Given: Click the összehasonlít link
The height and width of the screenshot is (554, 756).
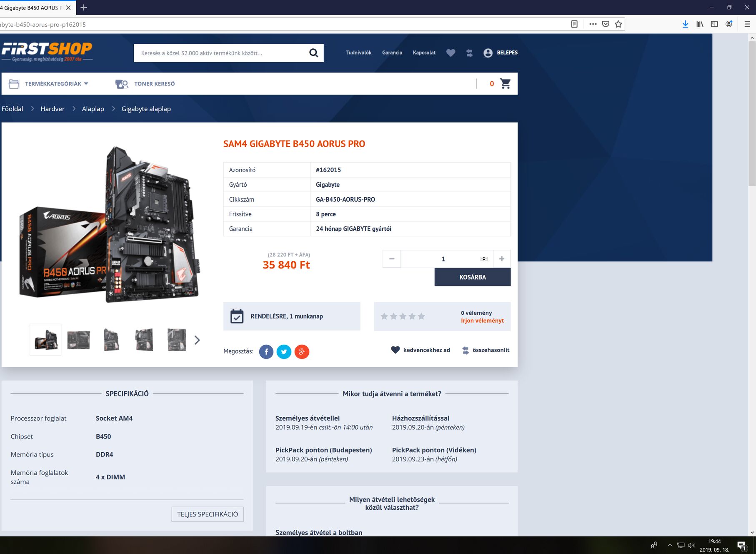Looking at the screenshot, I should tap(491, 350).
